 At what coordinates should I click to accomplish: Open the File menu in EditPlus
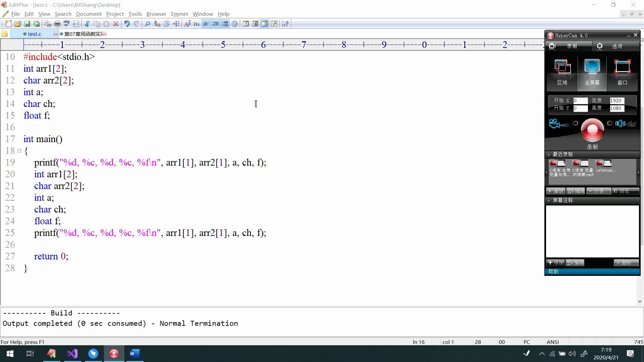[x=15, y=14]
